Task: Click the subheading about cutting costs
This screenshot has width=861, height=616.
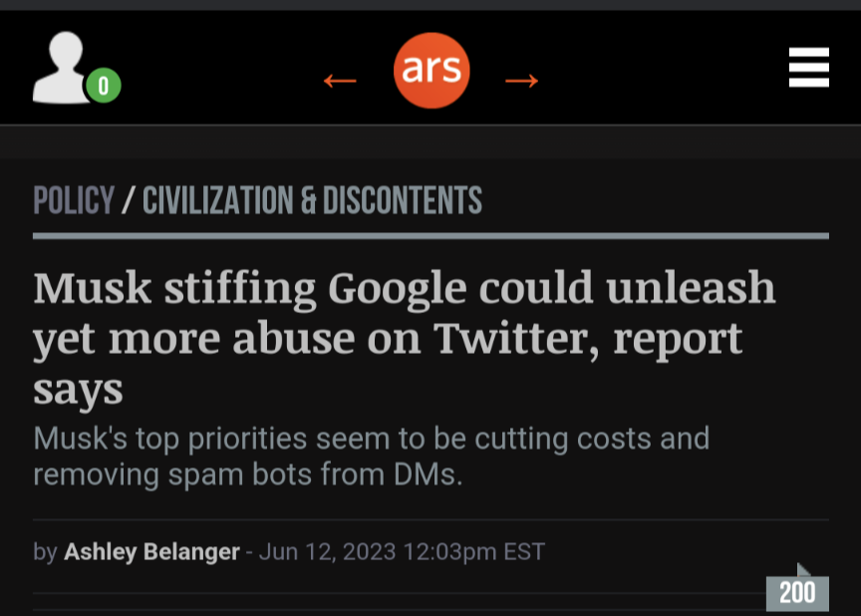Action: pos(371,456)
